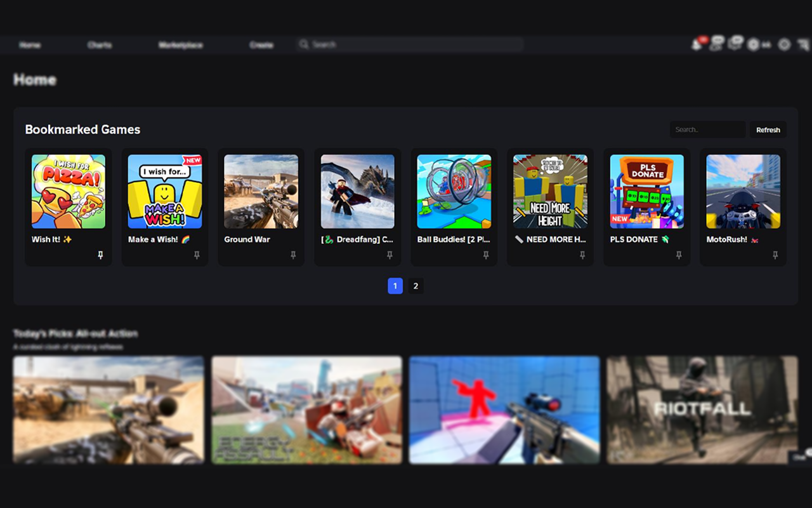Click the Robux balance icon

coord(753,44)
